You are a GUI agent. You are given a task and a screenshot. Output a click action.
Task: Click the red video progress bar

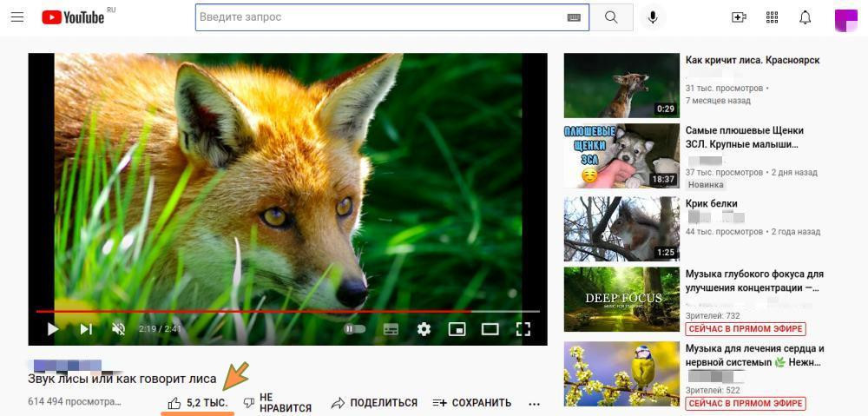coord(260,310)
